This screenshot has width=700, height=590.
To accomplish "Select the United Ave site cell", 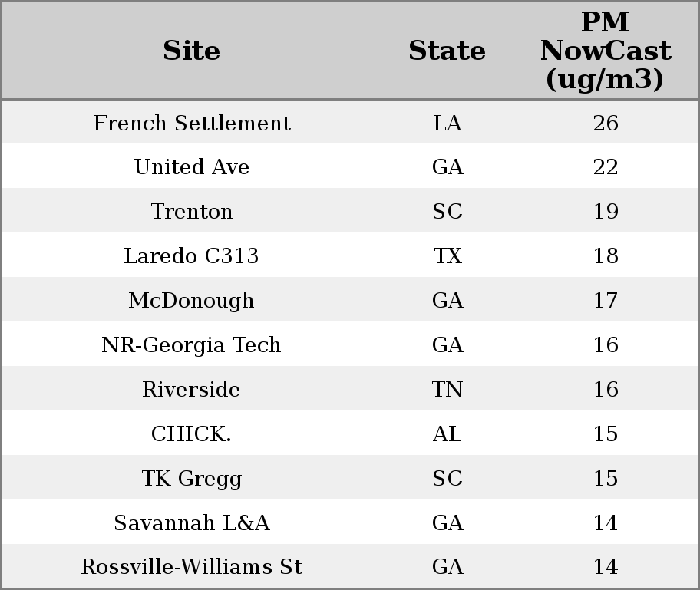I will pyautogui.click(x=191, y=167).
